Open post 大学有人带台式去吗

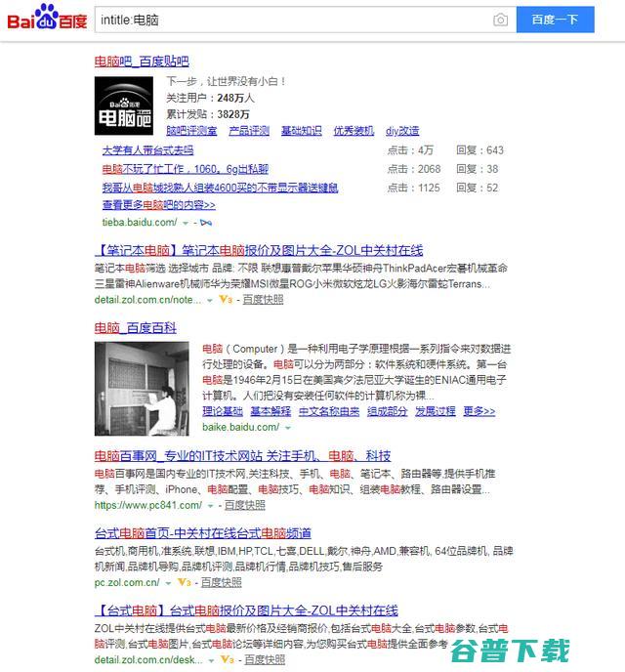click(147, 150)
